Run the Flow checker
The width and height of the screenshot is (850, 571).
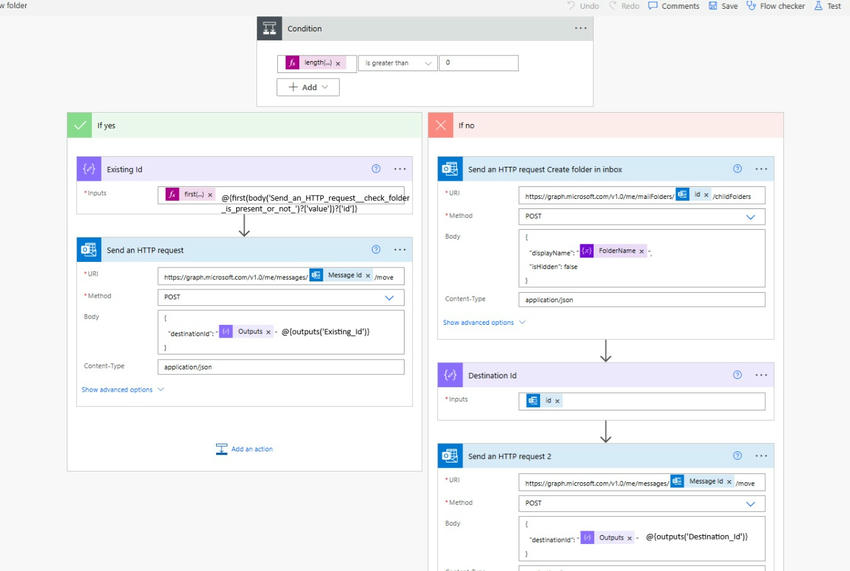point(776,6)
